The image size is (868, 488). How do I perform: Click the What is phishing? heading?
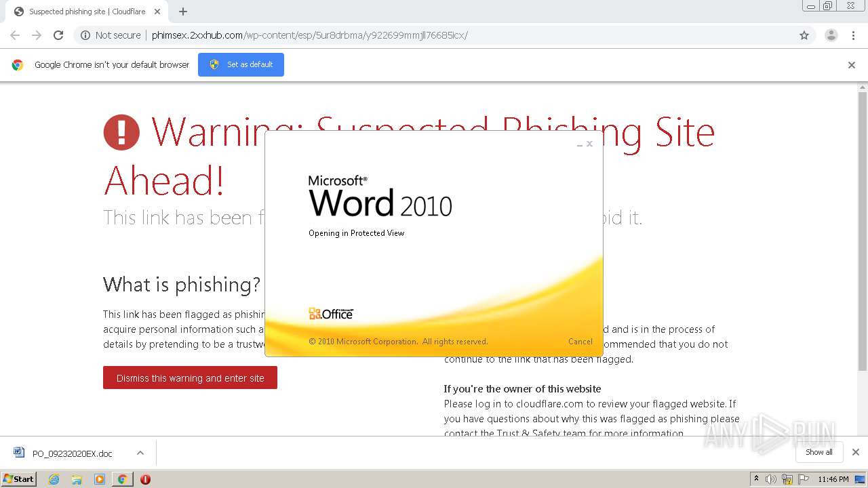(182, 284)
